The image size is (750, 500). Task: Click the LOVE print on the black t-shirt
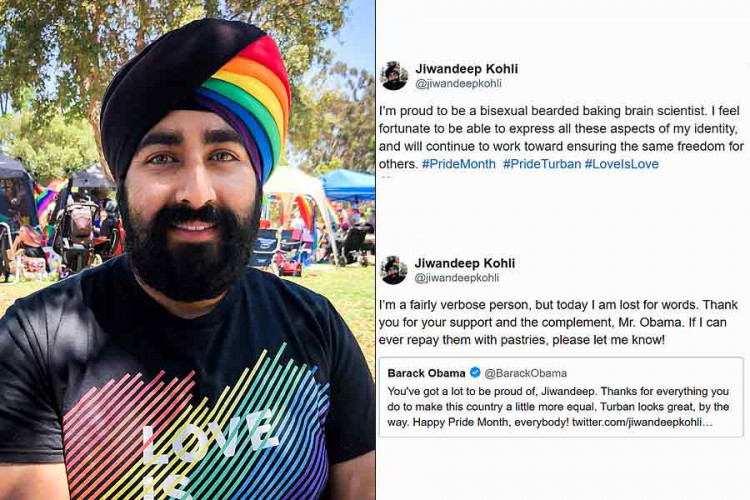tap(210, 443)
